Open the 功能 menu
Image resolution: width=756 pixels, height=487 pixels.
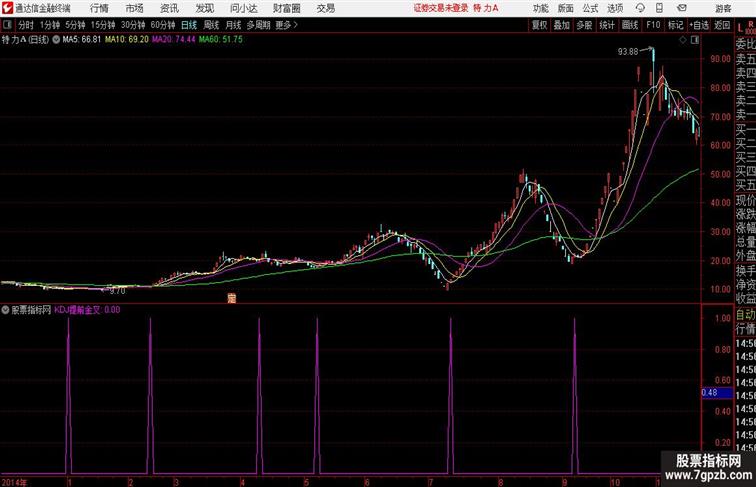(540, 8)
